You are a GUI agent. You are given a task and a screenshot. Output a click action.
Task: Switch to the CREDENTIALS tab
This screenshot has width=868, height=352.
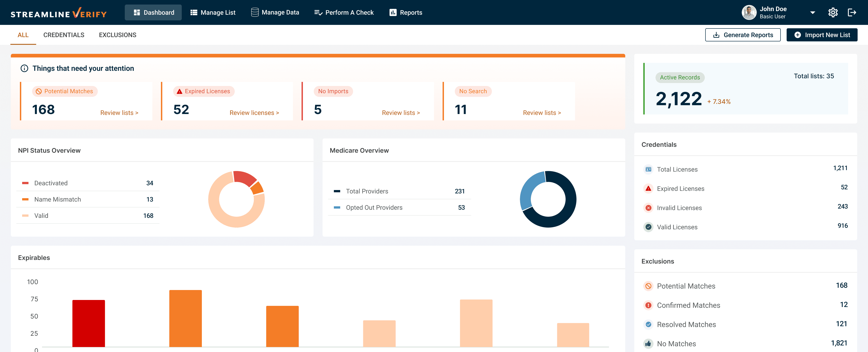click(x=64, y=35)
